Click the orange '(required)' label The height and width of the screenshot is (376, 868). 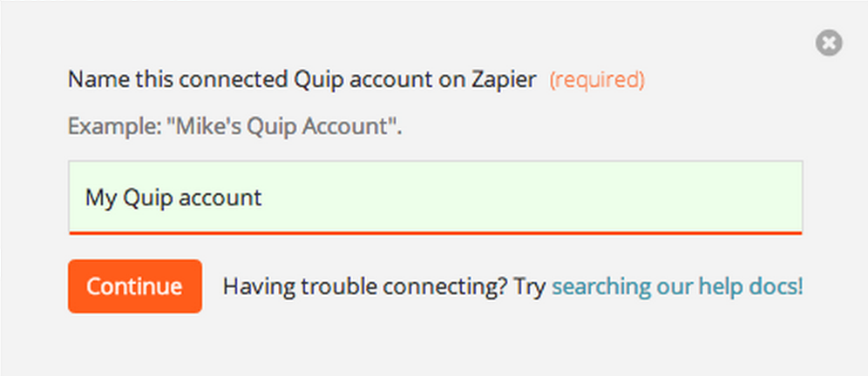pyautogui.click(x=597, y=80)
